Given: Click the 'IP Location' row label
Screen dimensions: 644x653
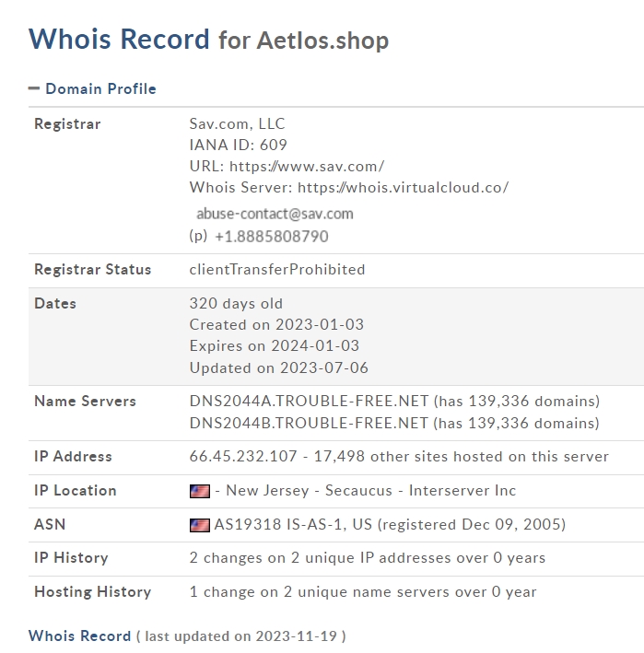Looking at the screenshot, I should 75,491.
